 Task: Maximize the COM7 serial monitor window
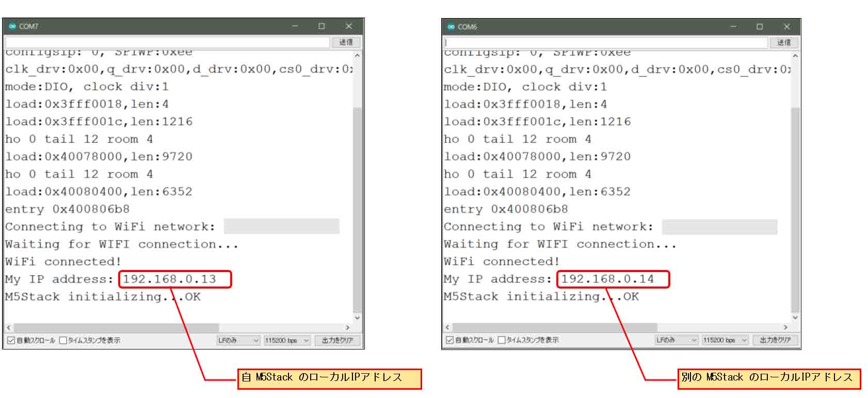pos(322,26)
